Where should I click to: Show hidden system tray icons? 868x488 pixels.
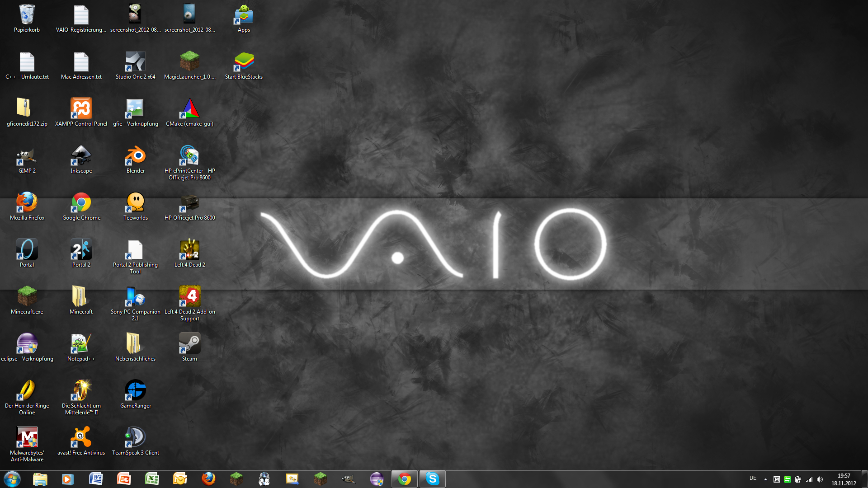(765, 479)
